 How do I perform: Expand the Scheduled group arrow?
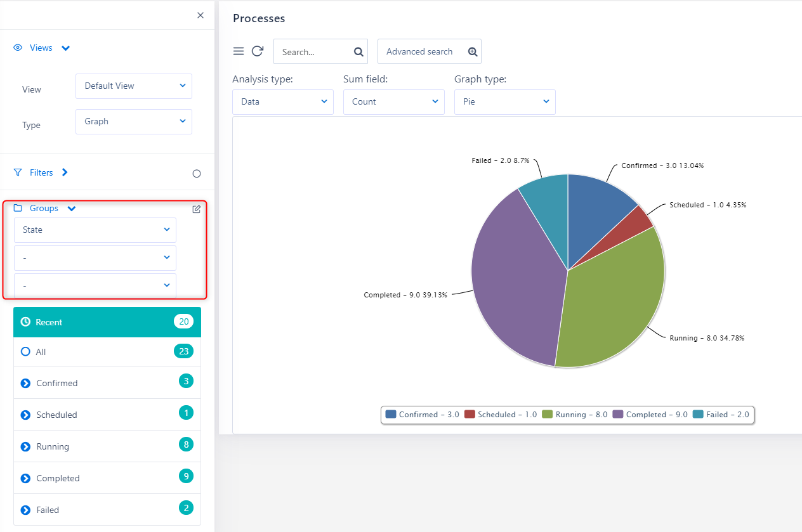coord(25,415)
